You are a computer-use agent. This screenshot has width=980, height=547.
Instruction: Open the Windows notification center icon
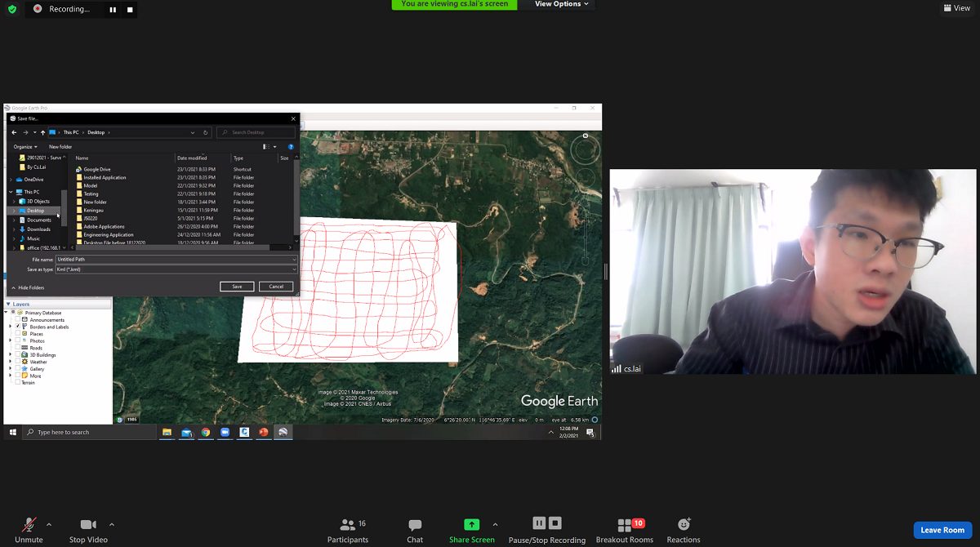pyautogui.click(x=590, y=433)
